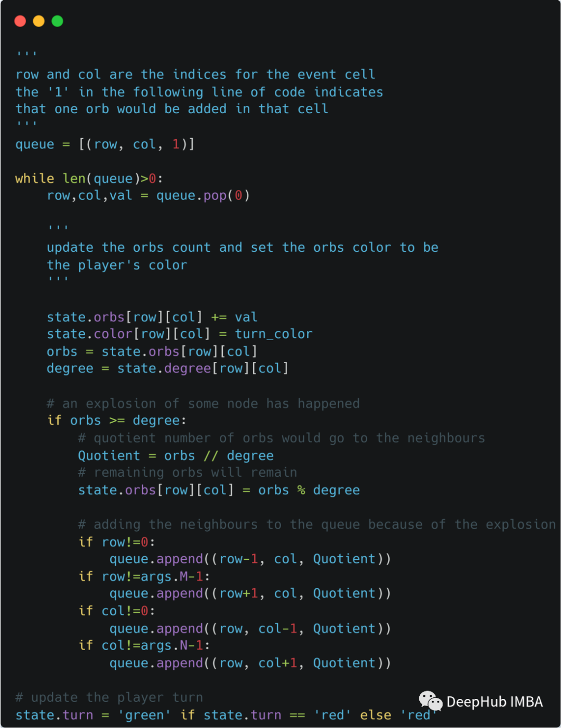Image resolution: width=561 pixels, height=728 pixels.
Task: Click the 'Quotient = orbs // degree' line
Action: pos(176,456)
